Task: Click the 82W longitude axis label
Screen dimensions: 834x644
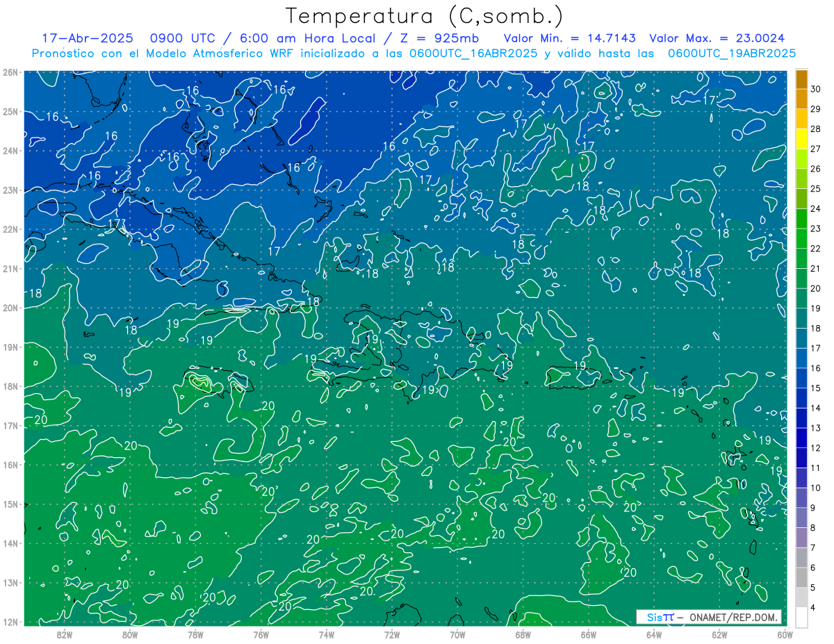Action: pos(65,634)
